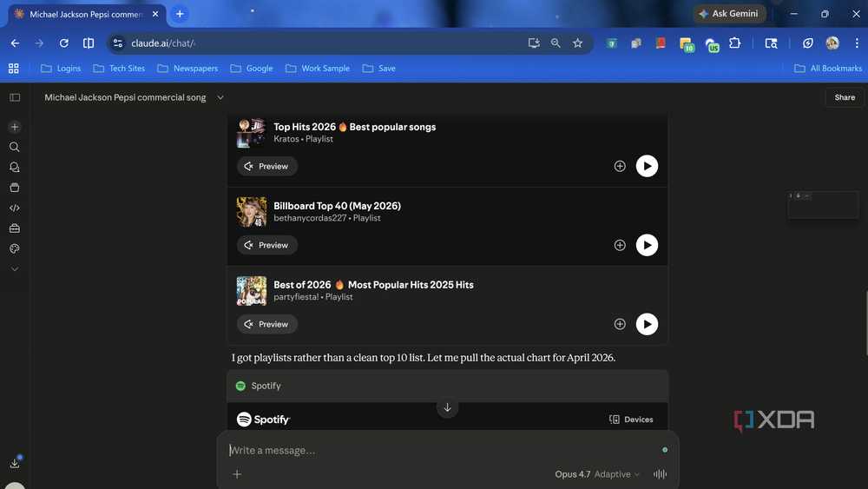Image resolution: width=868 pixels, height=489 pixels.
Task: Reload the page
Action: coord(63,43)
